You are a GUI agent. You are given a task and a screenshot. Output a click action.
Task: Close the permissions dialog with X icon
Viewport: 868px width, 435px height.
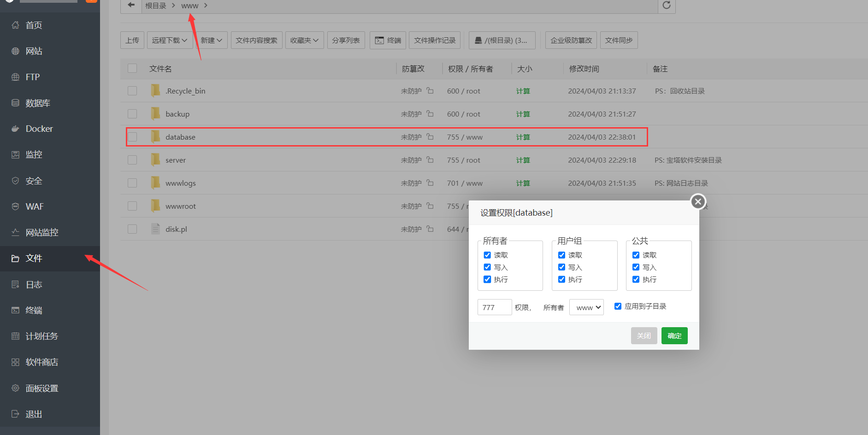[698, 201]
